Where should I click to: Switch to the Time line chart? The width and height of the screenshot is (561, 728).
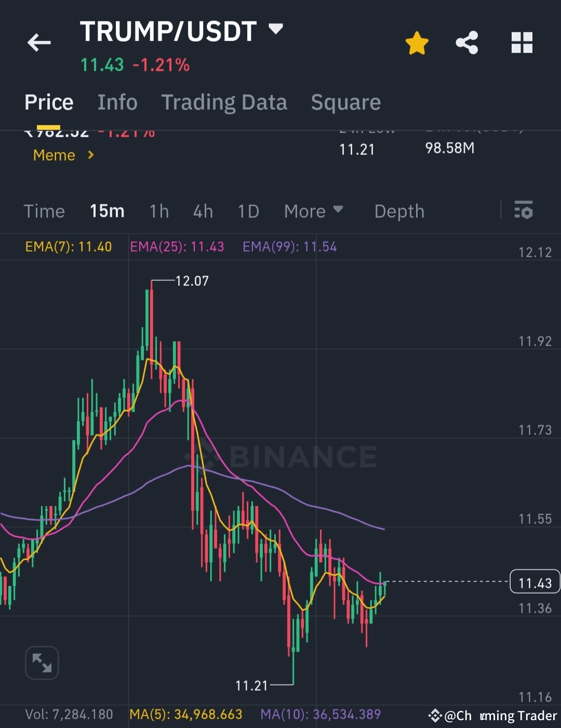click(x=44, y=211)
